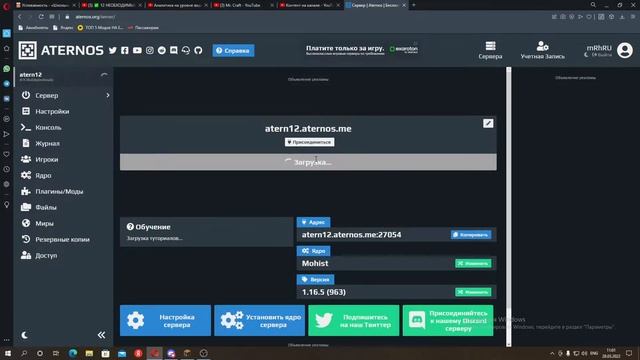640x360 pixels.
Task: Select the atern12.aternos.me:27054 address text
Action: tap(351, 235)
